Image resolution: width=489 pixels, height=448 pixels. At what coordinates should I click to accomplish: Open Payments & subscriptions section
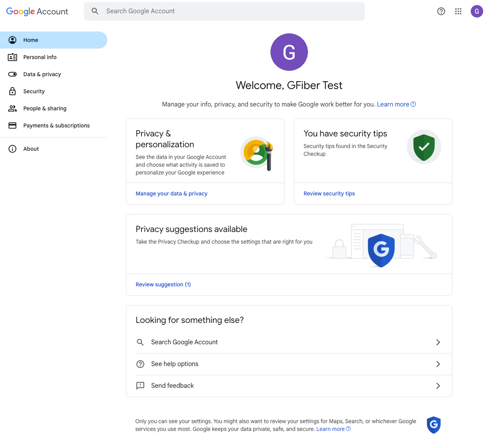click(56, 126)
